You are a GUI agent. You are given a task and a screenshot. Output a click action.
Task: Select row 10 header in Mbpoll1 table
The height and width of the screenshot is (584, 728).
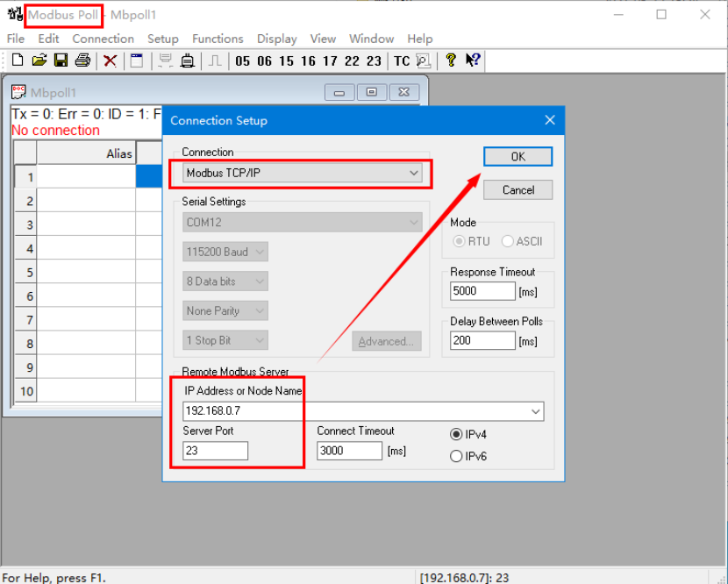click(x=25, y=391)
